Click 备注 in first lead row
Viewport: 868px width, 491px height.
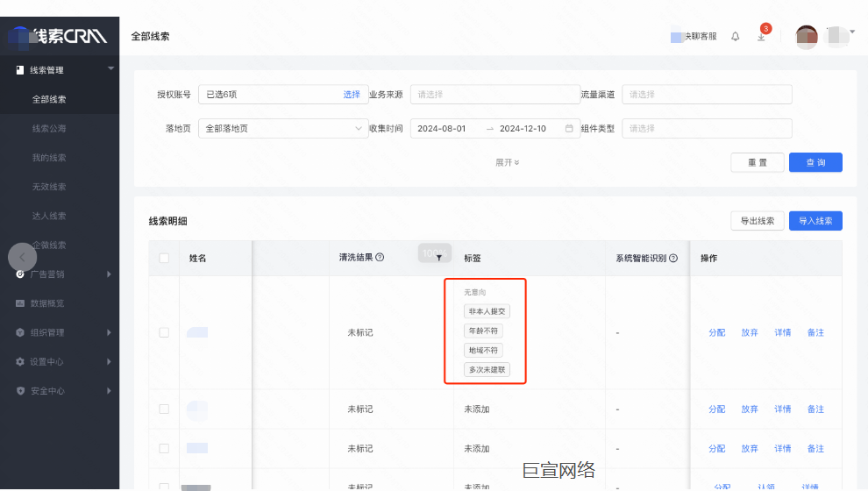(815, 332)
